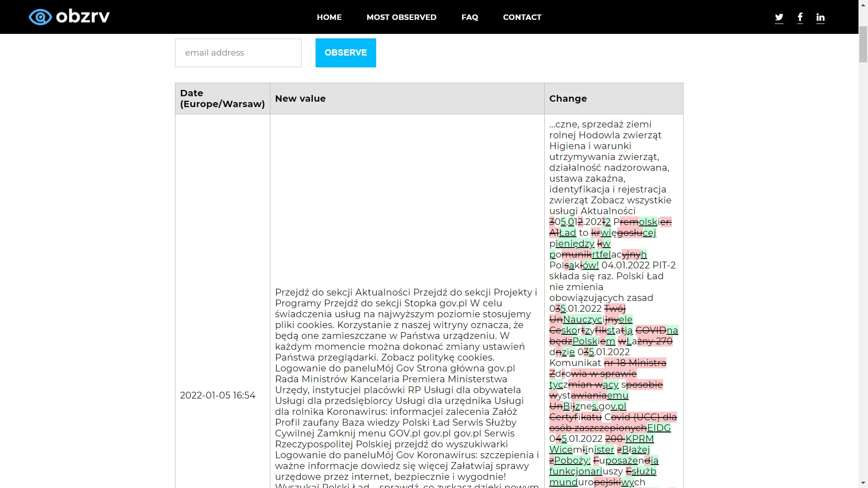Viewport: 868px width, 488px height.
Task: Click the inserted 'EIDG' text
Action: tap(659, 428)
